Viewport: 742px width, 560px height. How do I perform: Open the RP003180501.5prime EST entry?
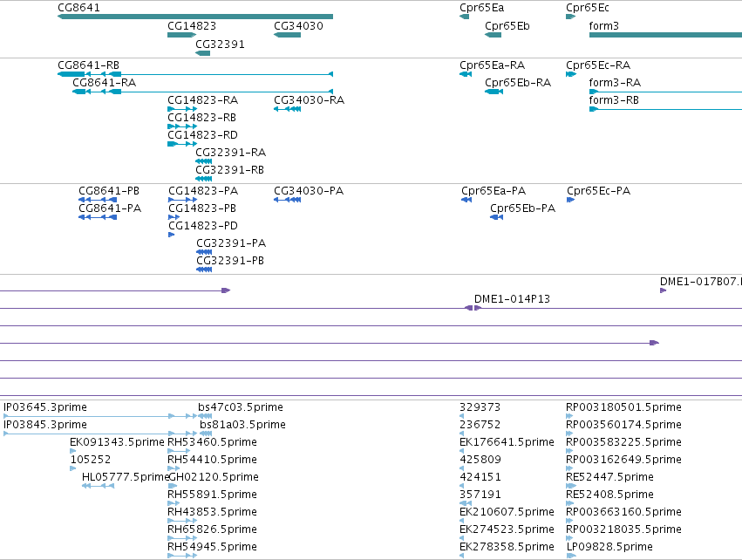click(623, 407)
